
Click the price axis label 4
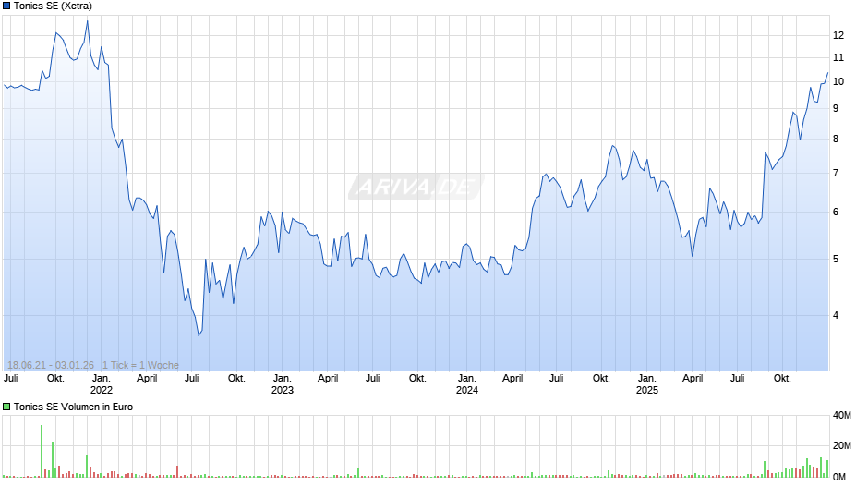tap(836, 315)
